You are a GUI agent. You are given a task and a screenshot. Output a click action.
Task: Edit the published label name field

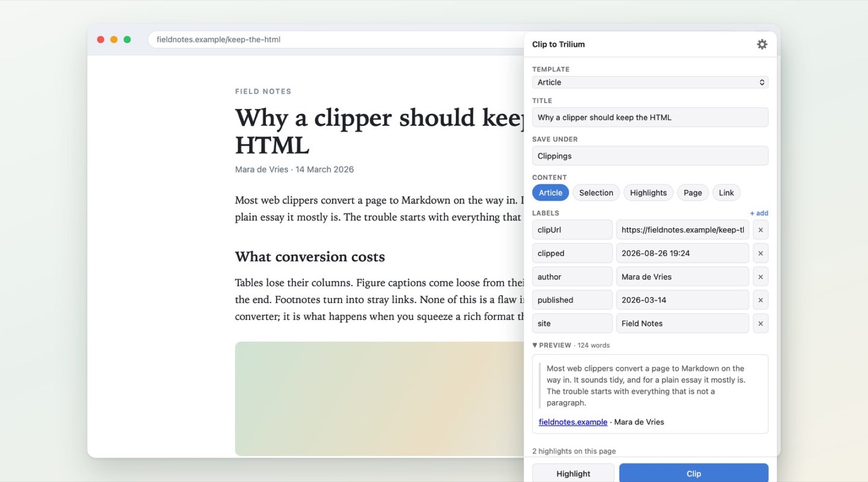pos(572,300)
